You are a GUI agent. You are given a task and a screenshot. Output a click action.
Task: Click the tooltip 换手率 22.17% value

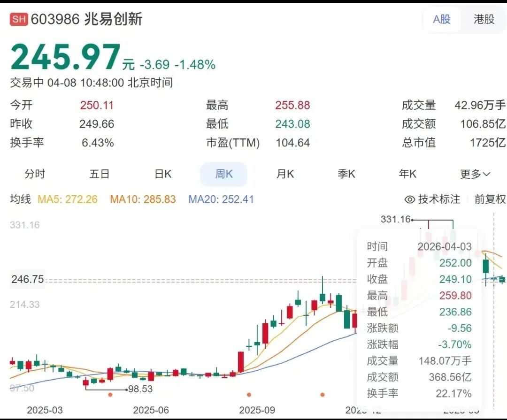pyautogui.click(x=453, y=394)
